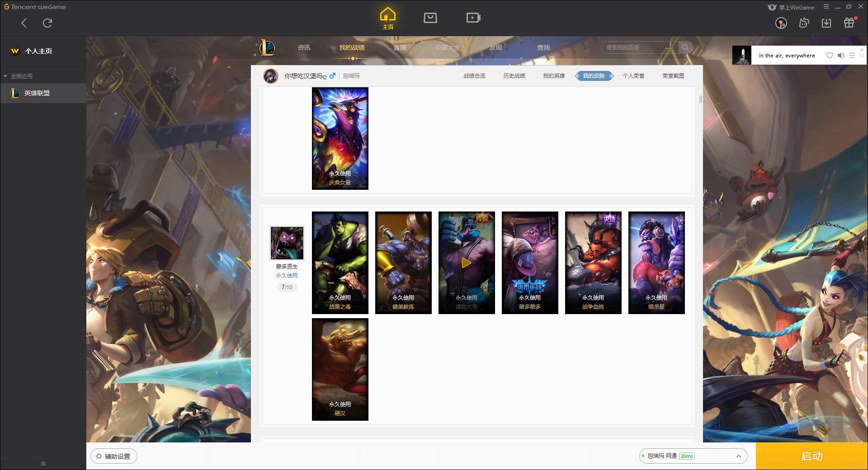Viewport: 868px width, 470px height.
Task: Click the username 你想吃汉堡吗
Action: tap(305, 76)
